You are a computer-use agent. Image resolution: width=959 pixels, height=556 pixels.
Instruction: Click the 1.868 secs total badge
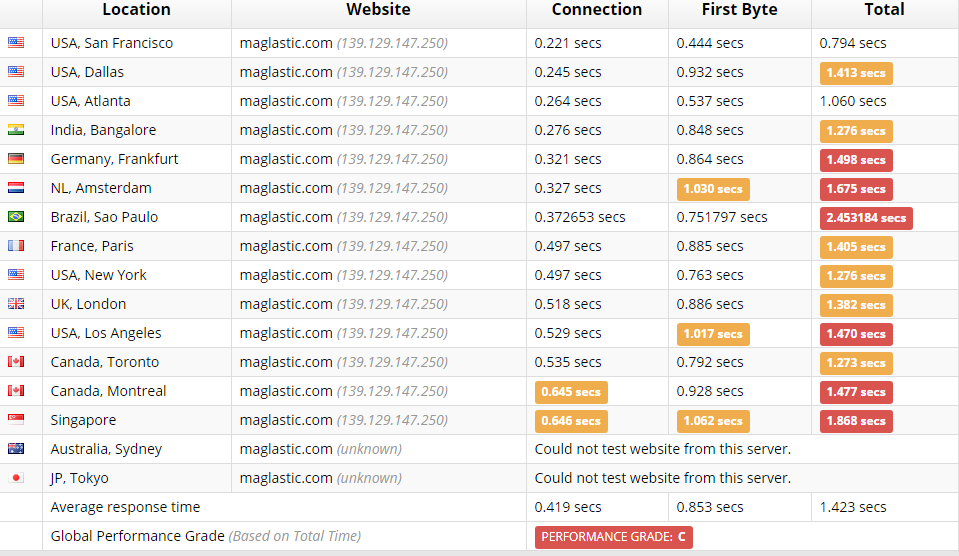pyautogui.click(x=856, y=421)
